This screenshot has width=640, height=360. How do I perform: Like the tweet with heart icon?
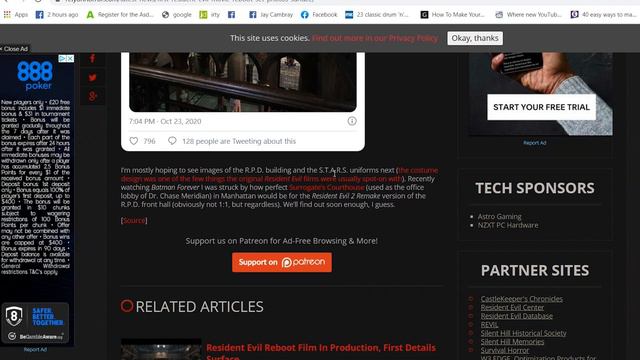pos(134,141)
